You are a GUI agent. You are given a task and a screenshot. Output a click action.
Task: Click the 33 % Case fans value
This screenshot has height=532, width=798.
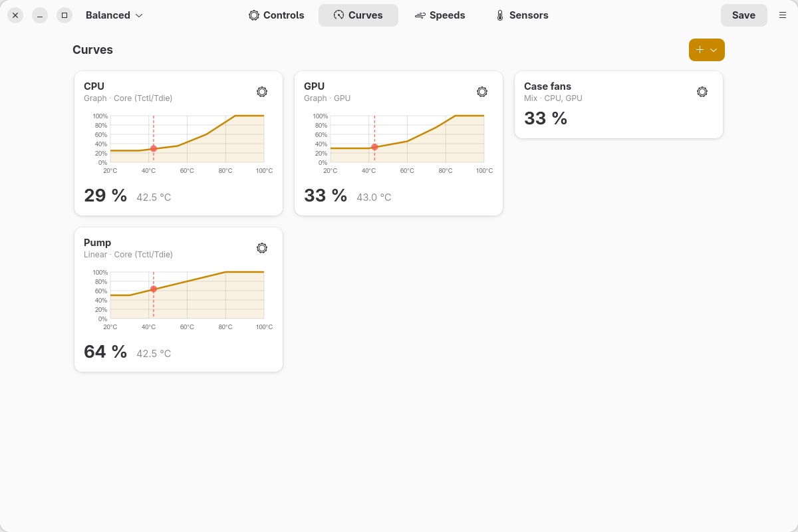(x=545, y=118)
